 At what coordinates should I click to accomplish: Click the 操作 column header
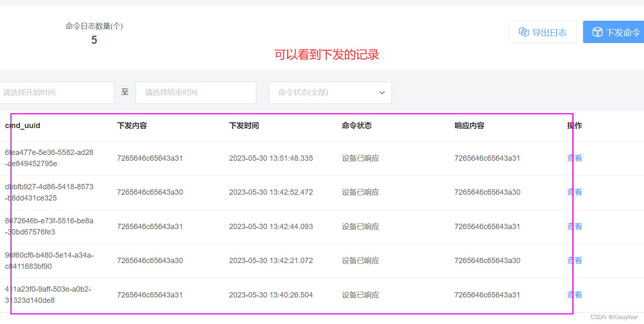click(574, 126)
